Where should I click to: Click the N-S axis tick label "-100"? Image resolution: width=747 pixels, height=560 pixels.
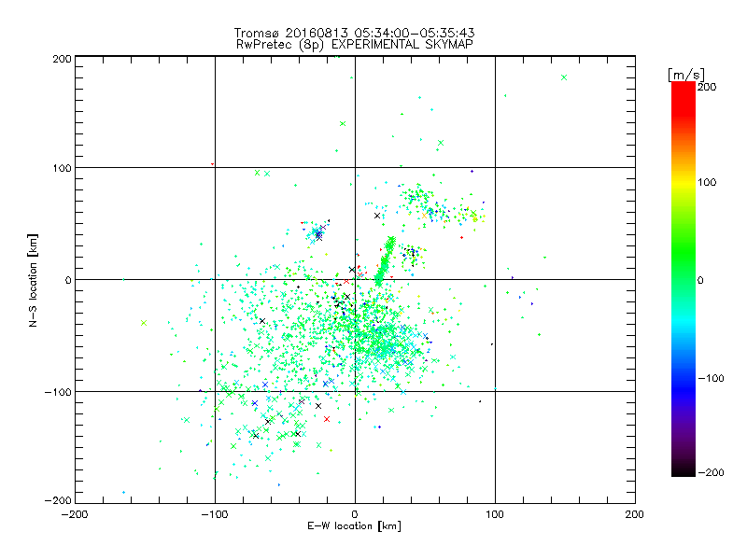[58, 392]
